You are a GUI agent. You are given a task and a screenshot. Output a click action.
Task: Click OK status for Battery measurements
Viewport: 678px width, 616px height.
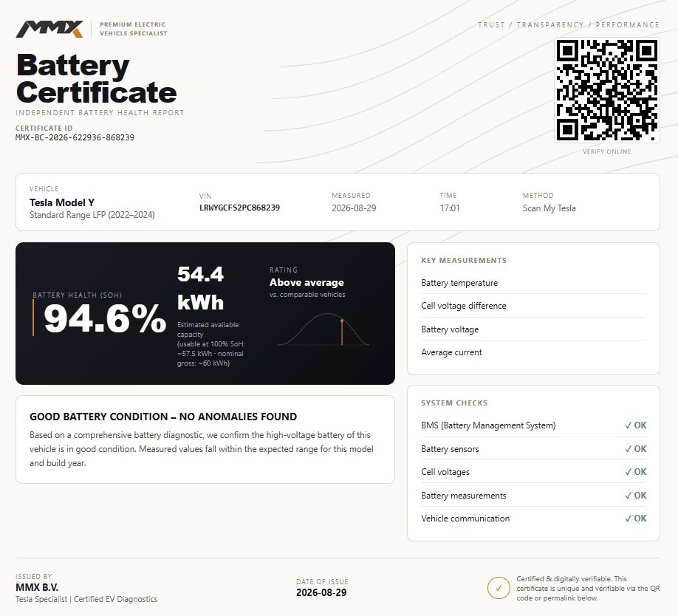click(636, 496)
